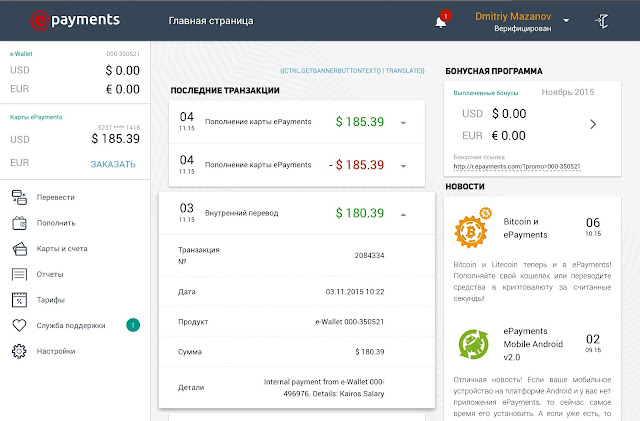This screenshot has height=421, width=640.
Task: Click the date 03.11.2015 10:22
Action: point(355,292)
